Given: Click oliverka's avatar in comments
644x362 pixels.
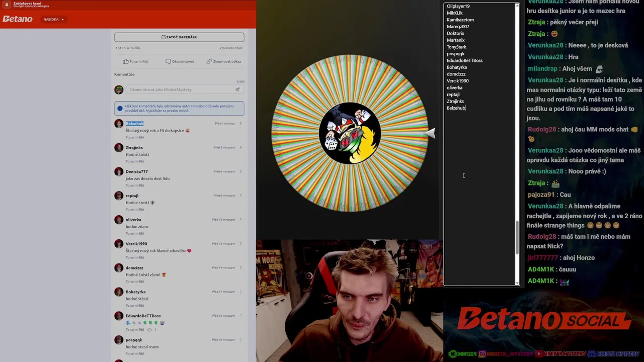Looking at the screenshot, I should [x=119, y=220].
